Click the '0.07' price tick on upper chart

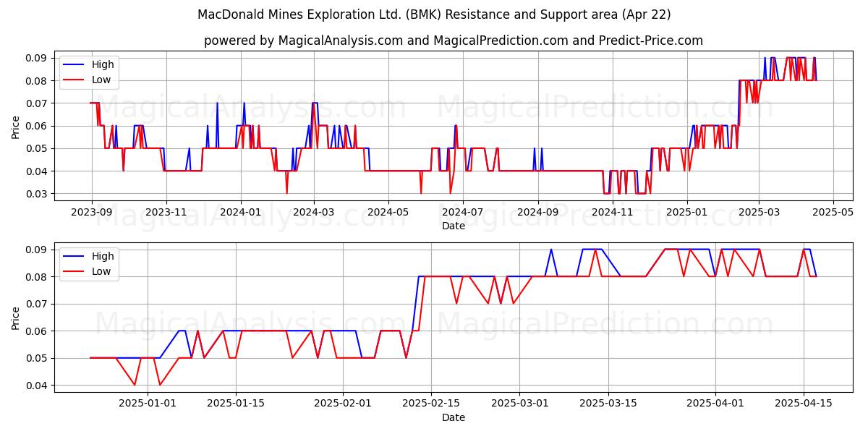(37, 103)
